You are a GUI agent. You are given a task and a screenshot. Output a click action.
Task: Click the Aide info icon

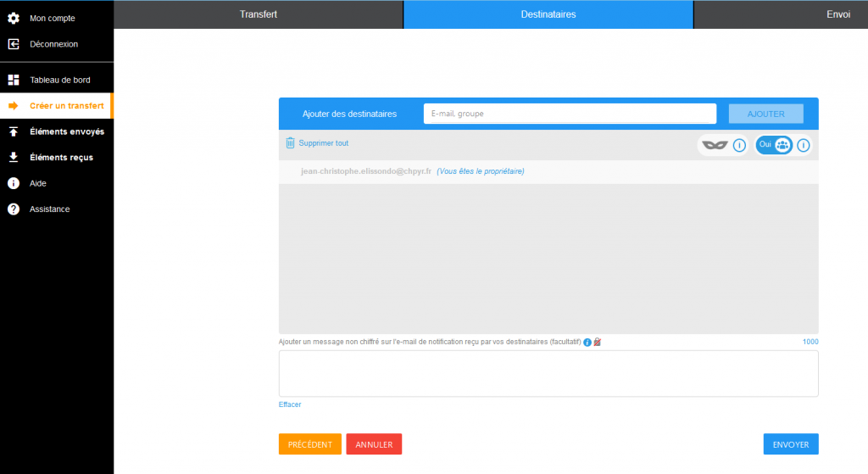click(x=14, y=183)
